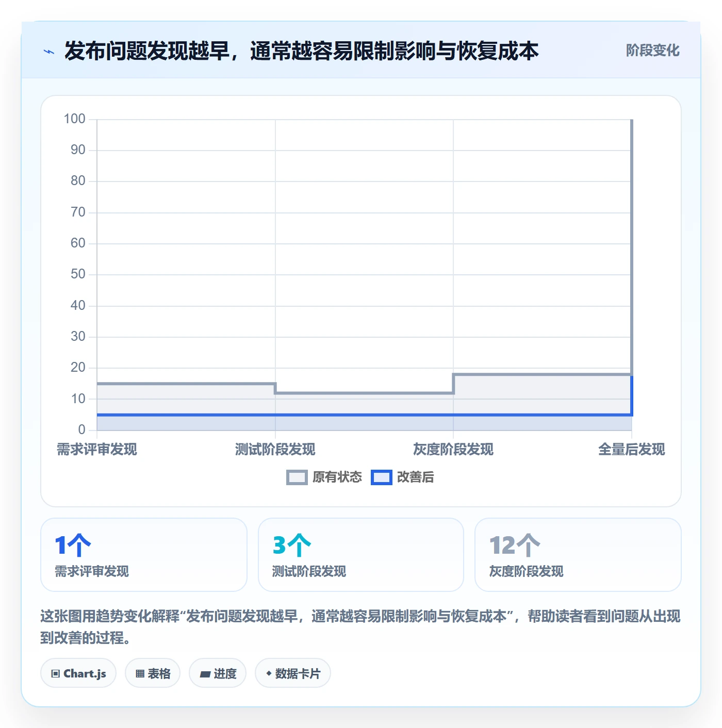The image size is (722, 728).
Task: Select the 数据卡片 tag chip
Action: [293, 673]
